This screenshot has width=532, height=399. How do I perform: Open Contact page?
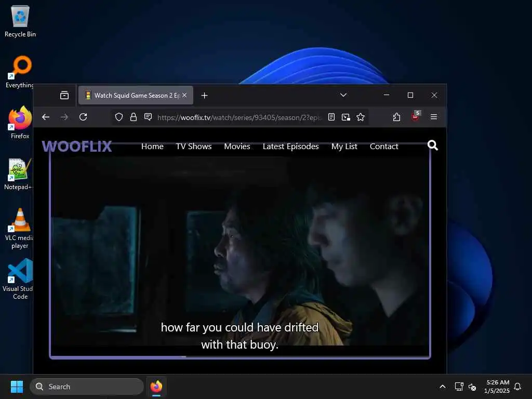point(384,146)
